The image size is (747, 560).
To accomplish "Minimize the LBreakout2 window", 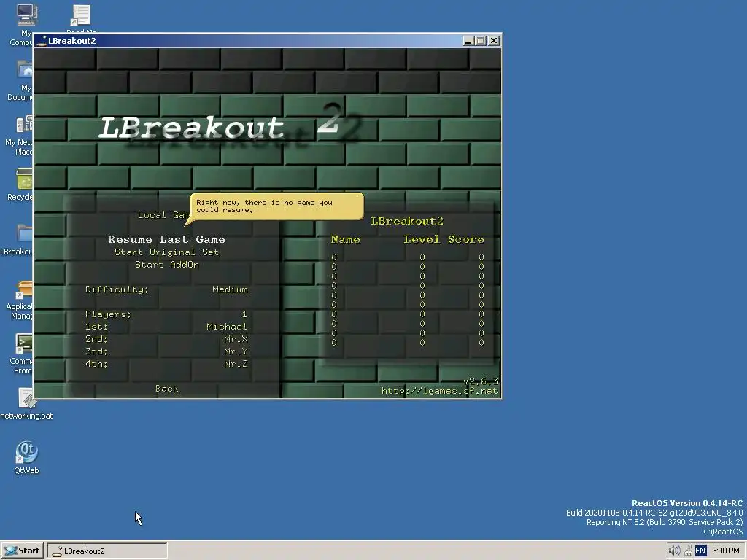I will pyautogui.click(x=468, y=41).
